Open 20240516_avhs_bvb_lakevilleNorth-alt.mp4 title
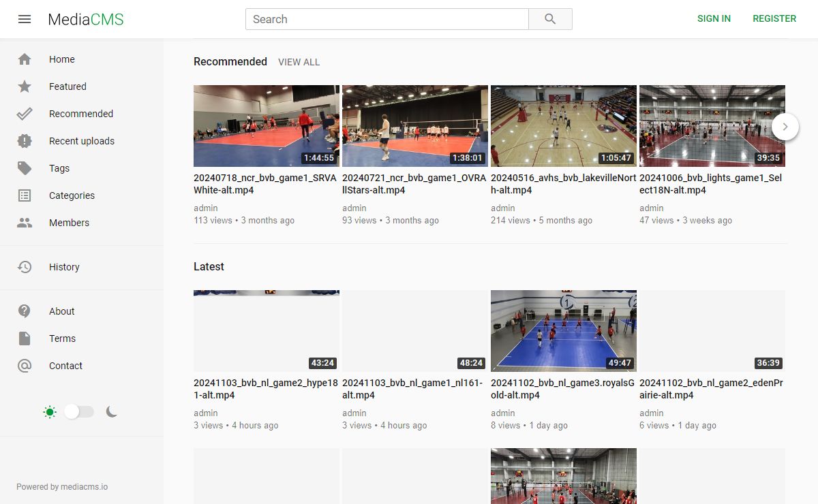This screenshot has width=818, height=504. [x=562, y=184]
